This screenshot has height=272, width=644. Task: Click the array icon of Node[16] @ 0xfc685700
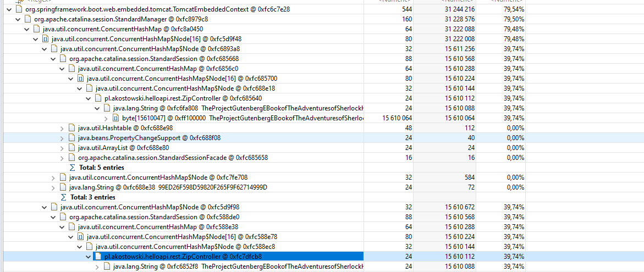[x=80, y=79]
